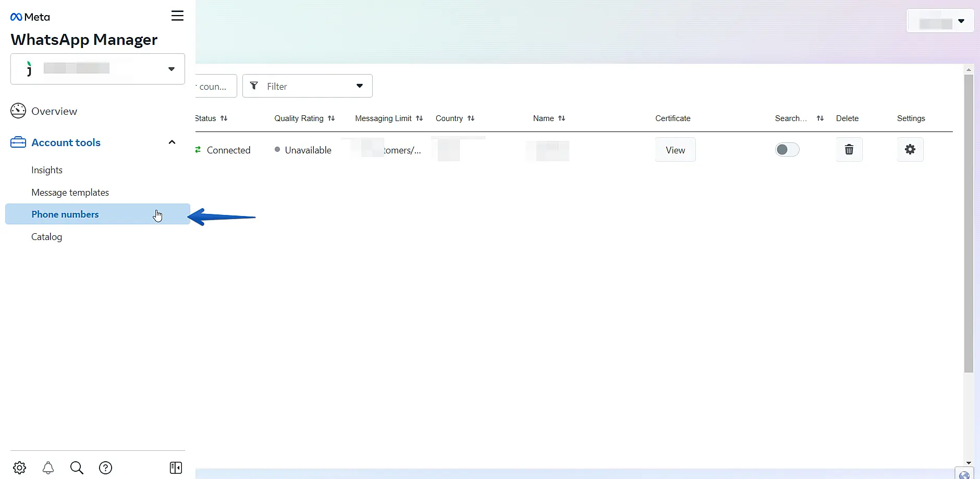Click the search magnifier icon
980x479 pixels.
click(77, 468)
